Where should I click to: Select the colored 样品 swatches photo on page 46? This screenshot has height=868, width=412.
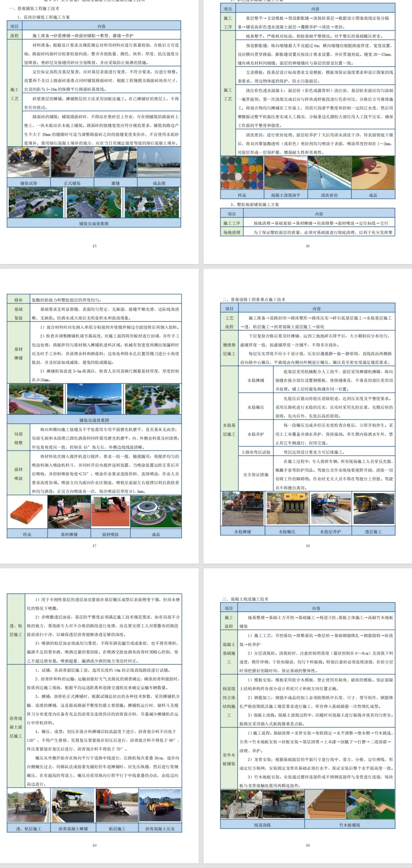coord(242,173)
